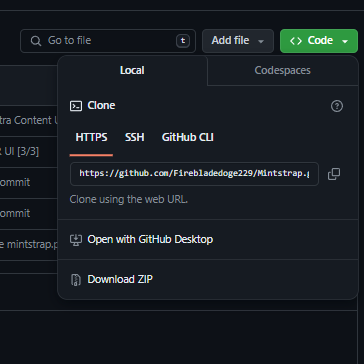Click the magnifier icon in Go to file
Viewport: 364px width, 364px height.
click(36, 41)
